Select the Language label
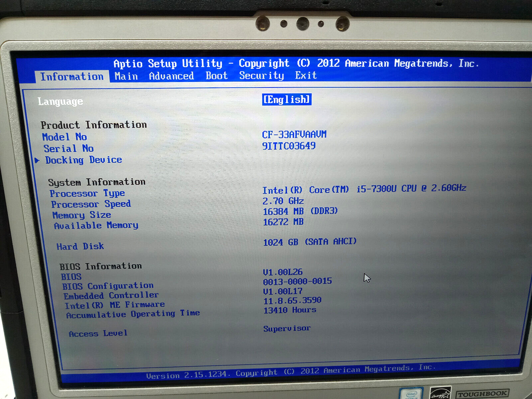532x399 pixels. pyautogui.click(x=60, y=101)
